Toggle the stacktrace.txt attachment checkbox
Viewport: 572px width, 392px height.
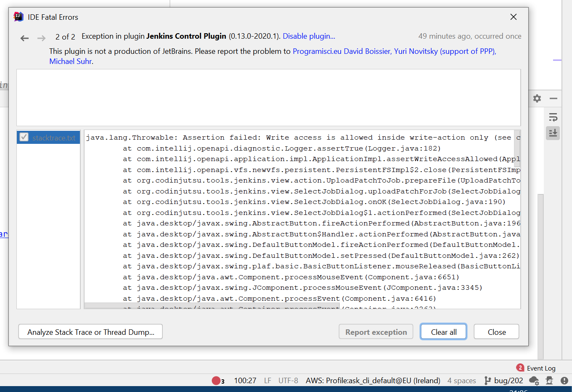pos(24,137)
